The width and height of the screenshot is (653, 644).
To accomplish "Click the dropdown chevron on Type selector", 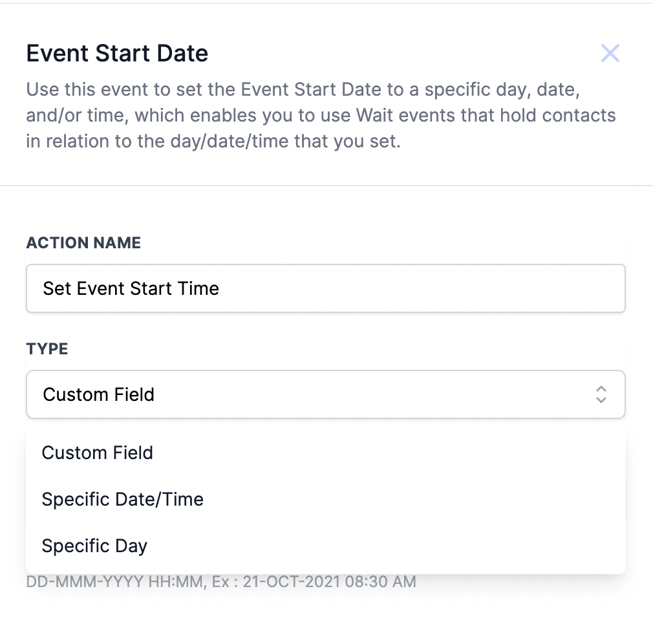I will pyautogui.click(x=601, y=394).
